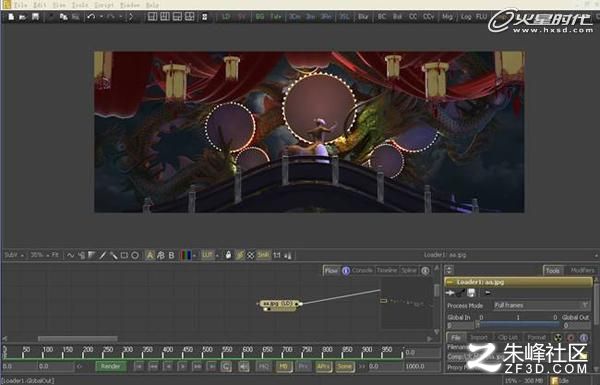Open the Process Mode Full Frames dropdown
Screen dimensions: 600x385
click(x=541, y=305)
